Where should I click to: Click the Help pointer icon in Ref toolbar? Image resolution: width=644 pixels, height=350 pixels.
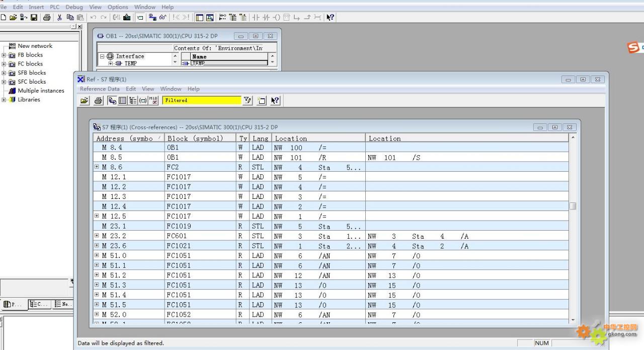coord(275,100)
